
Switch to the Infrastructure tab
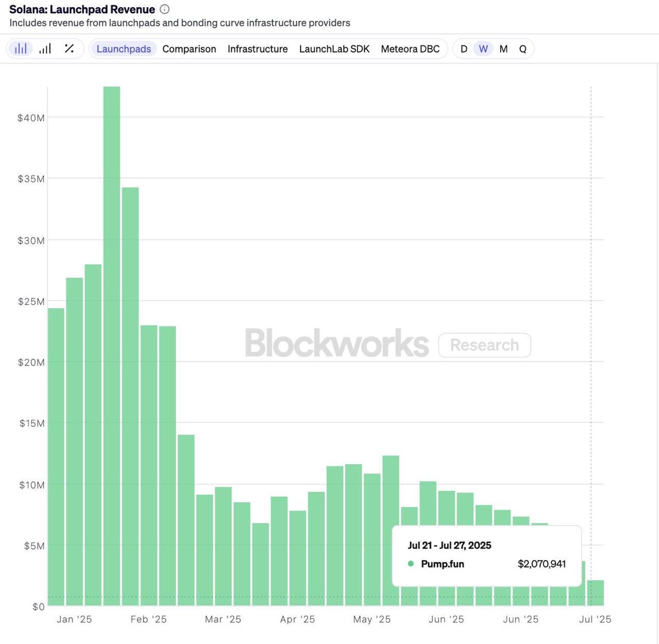[258, 49]
